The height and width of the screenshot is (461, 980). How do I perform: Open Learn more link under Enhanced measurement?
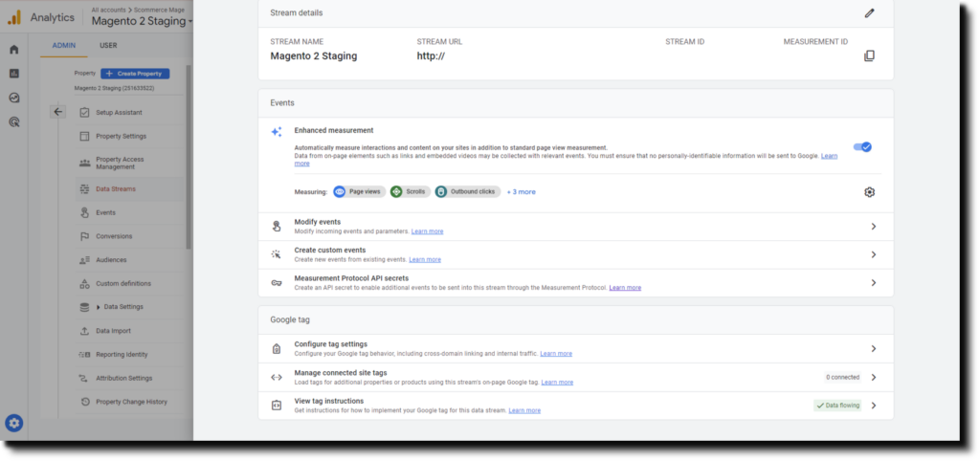[x=829, y=156]
